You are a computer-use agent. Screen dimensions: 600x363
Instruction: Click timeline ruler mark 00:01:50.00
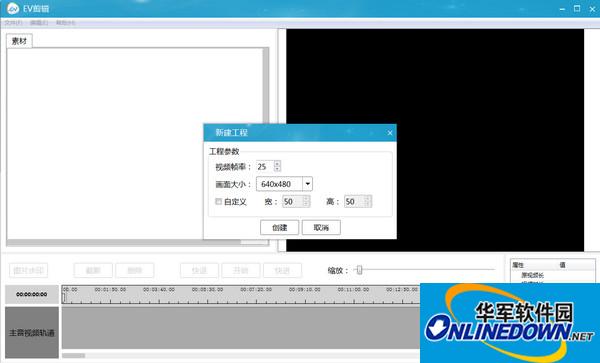pos(110,290)
